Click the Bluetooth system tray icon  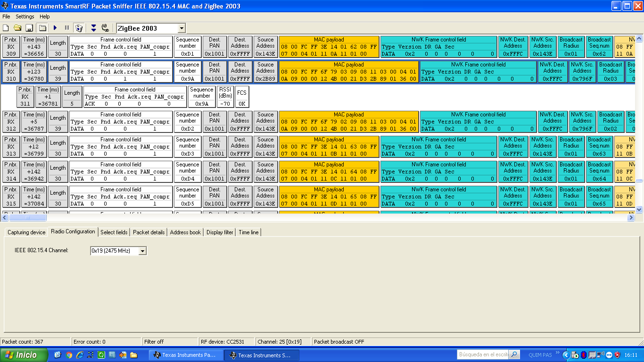tap(583, 355)
